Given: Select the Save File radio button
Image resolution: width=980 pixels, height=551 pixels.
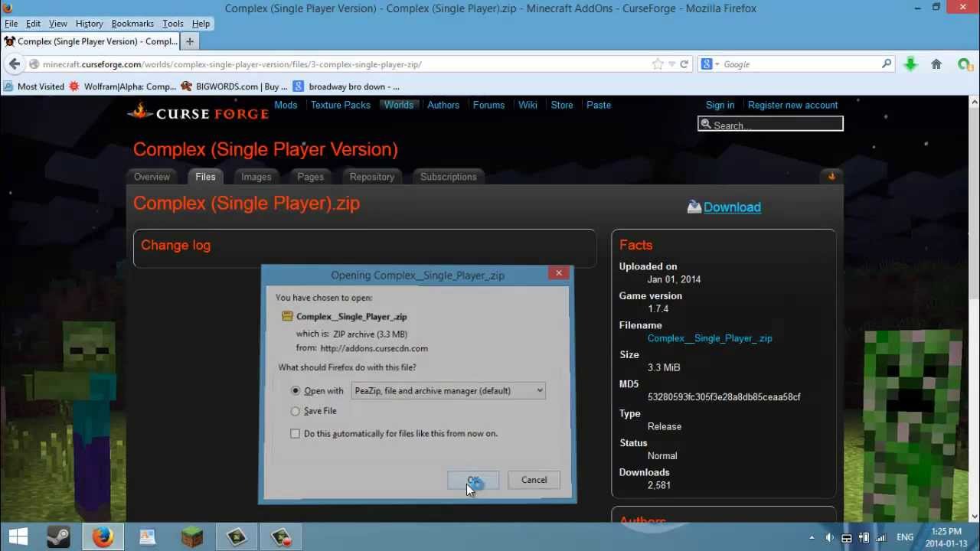Looking at the screenshot, I should (x=296, y=411).
